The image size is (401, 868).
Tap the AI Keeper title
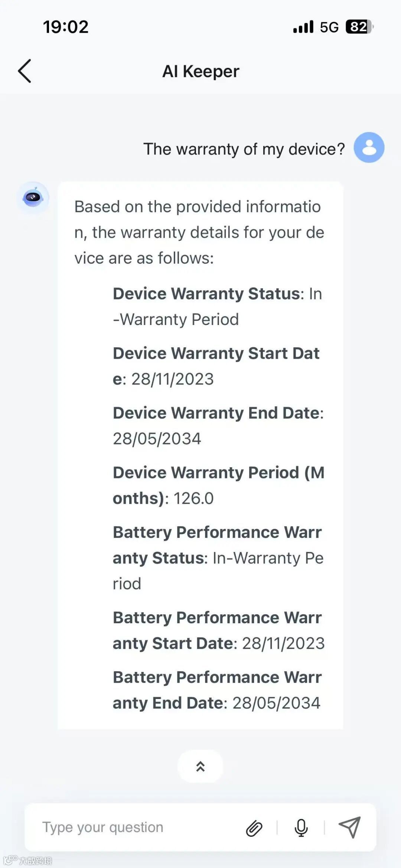(x=200, y=71)
